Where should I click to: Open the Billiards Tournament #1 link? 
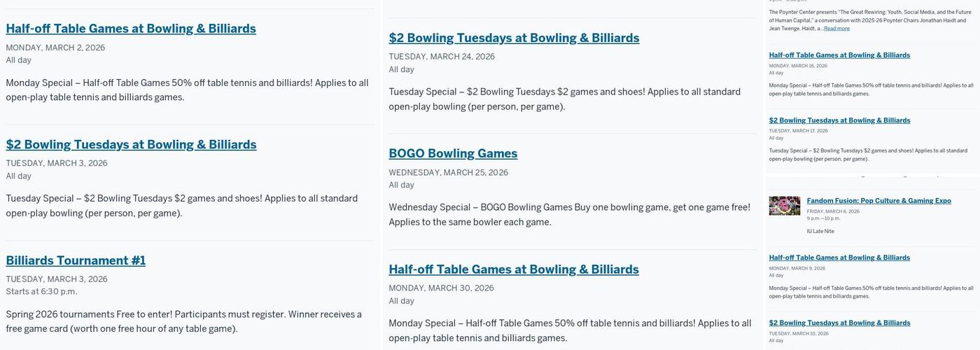(76, 260)
